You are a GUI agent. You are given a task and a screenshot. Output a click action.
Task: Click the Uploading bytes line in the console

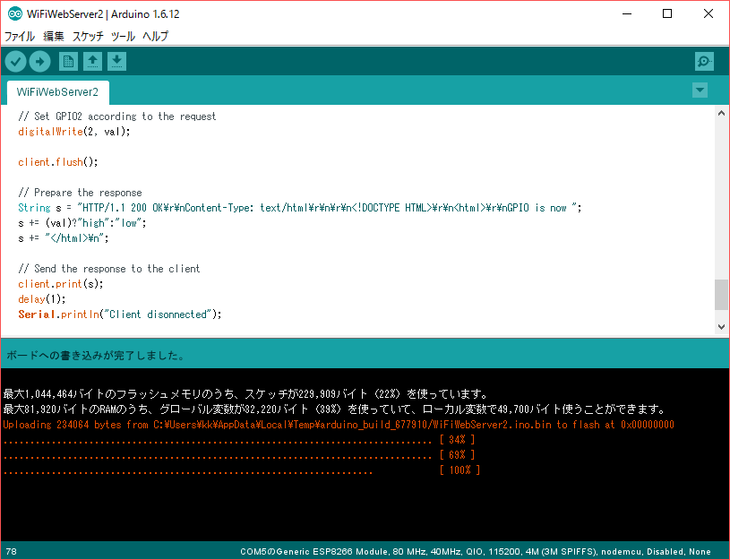(338, 425)
